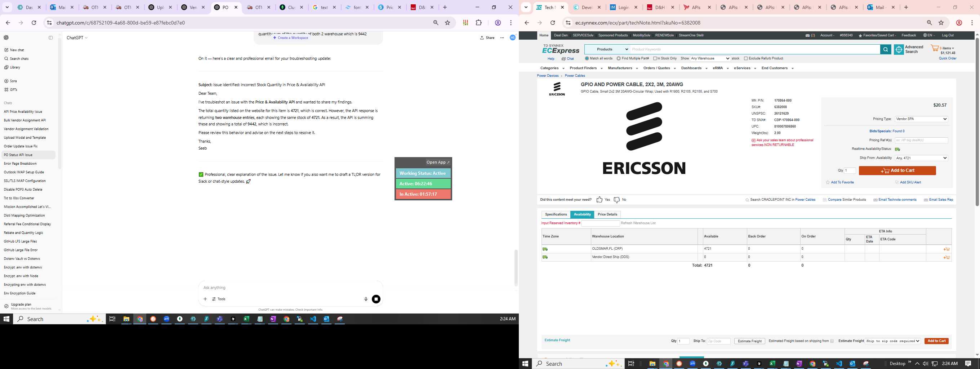This screenshot has height=369, width=980.
Task: Click Quick Order link
Action: (947, 59)
